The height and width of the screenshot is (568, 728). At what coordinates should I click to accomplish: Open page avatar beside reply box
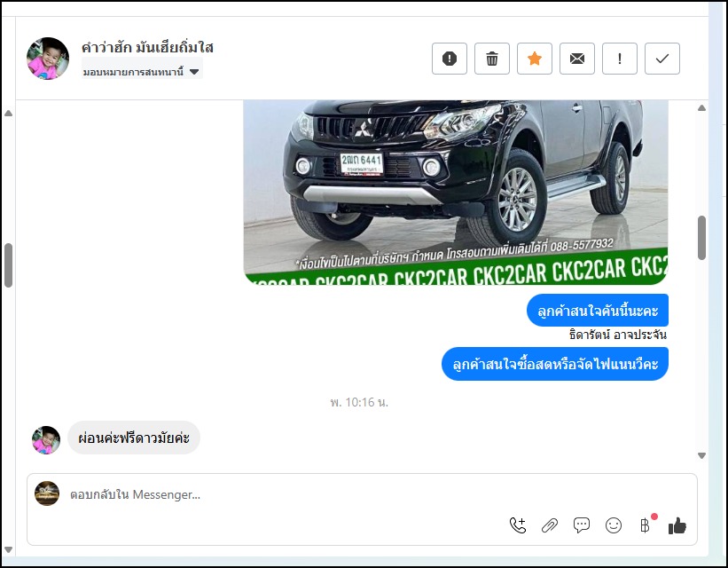[47, 493]
